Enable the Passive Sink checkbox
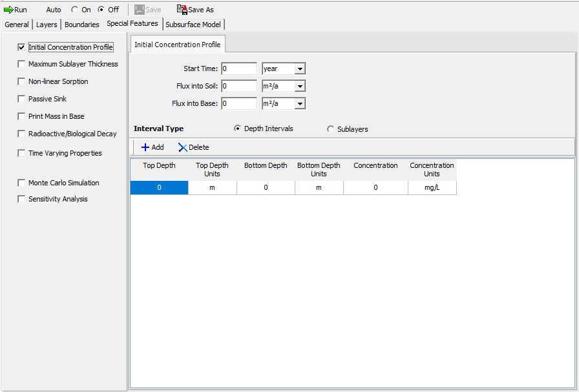Screen dimensions: 579x392 [x=21, y=99]
